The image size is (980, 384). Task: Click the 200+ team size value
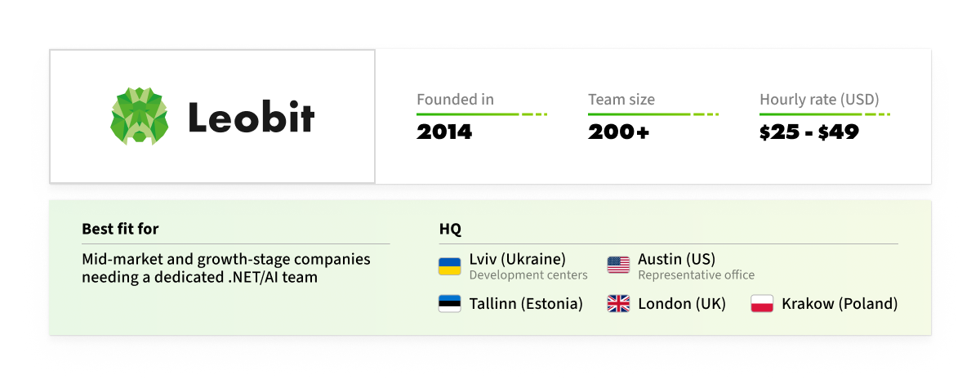pyautogui.click(x=618, y=132)
